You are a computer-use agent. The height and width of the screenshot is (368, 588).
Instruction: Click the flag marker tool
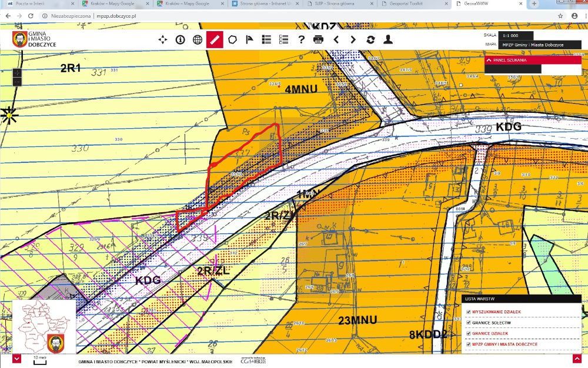pyautogui.click(x=249, y=40)
